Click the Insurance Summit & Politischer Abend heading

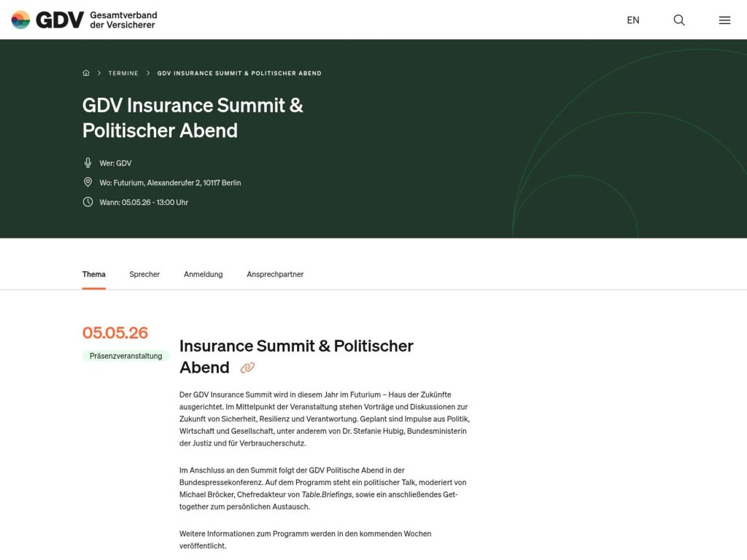click(296, 346)
